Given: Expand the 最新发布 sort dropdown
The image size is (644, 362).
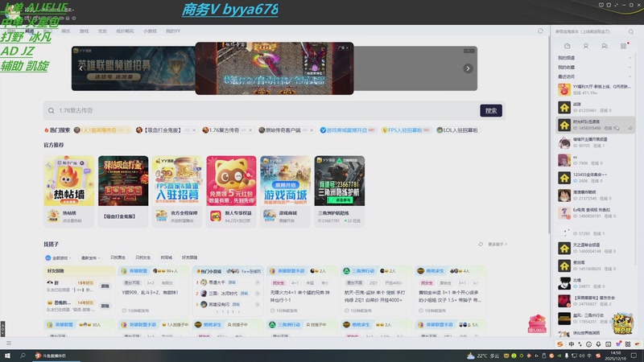Looking at the screenshot, I should click(90, 257).
